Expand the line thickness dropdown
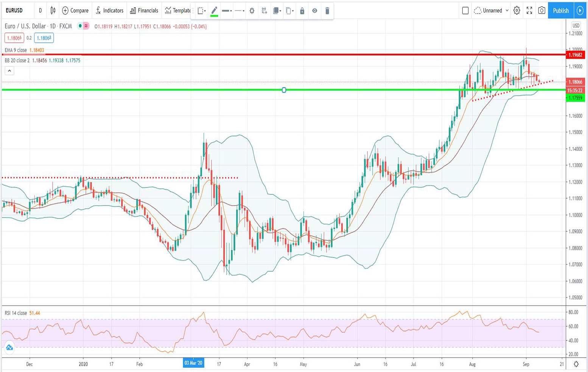588x372 pixels. tap(227, 11)
